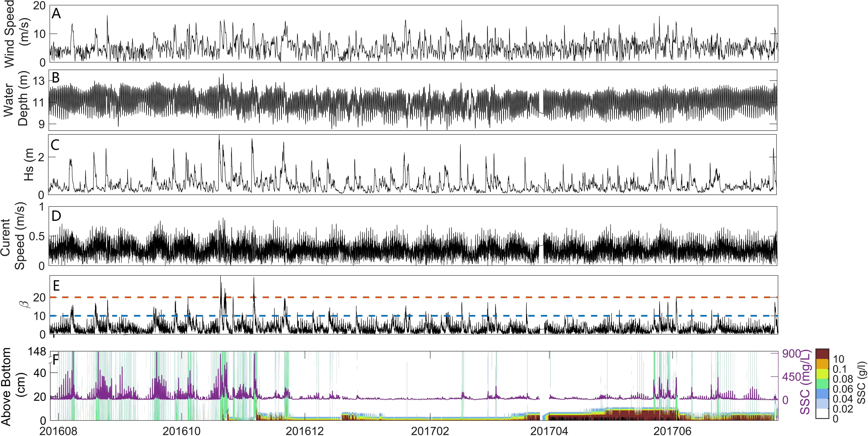This screenshot has height=436, width=868.
Task: Click the 201704 date tick label
Action: [550, 431]
